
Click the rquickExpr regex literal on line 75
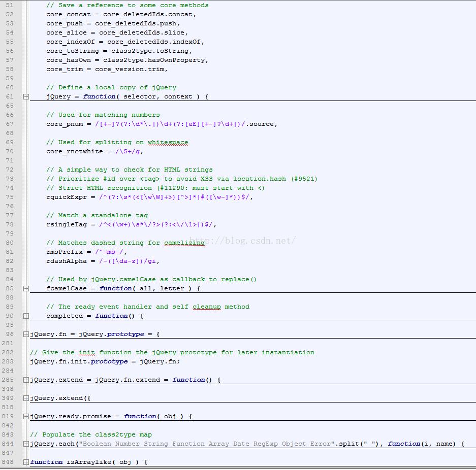click(174, 197)
